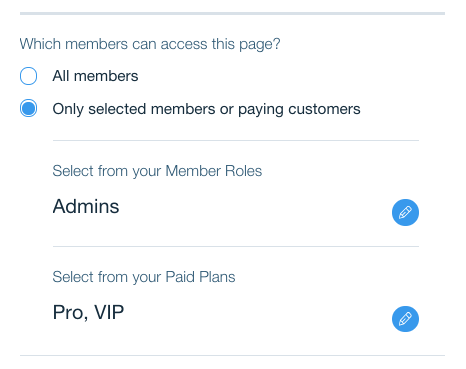Click the word 'VIP' in the paid plans list
This screenshot has height=369, width=466.
pyautogui.click(x=109, y=312)
